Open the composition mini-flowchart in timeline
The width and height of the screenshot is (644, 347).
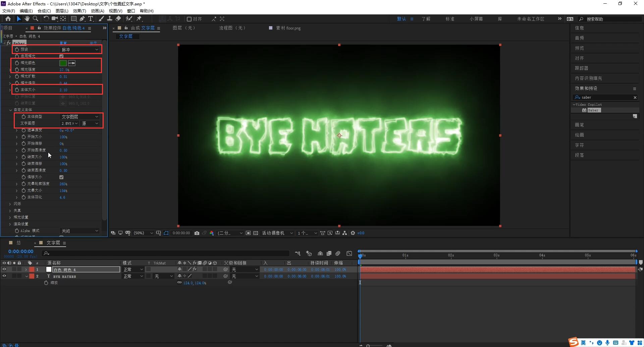[298, 253]
